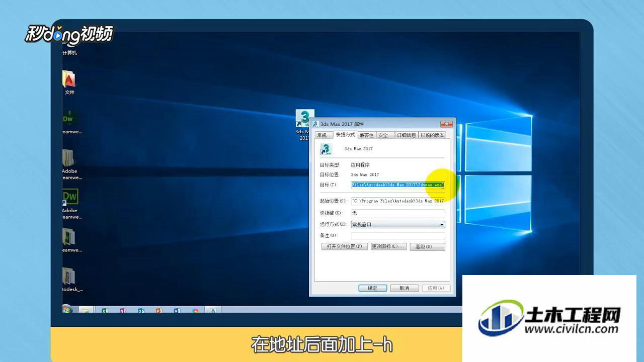Select the 3ds Max 2017 desktop shortcut icon
The image size is (644, 362).
pos(305,119)
